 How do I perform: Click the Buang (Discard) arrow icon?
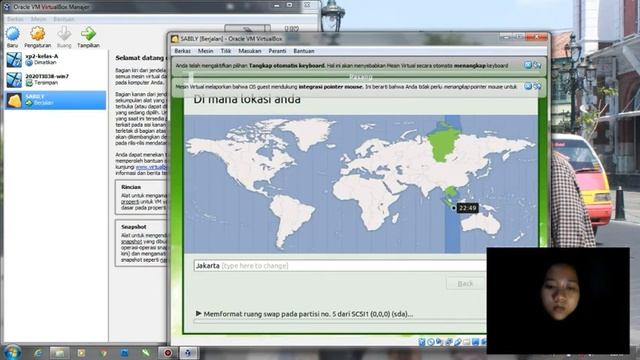(64, 34)
